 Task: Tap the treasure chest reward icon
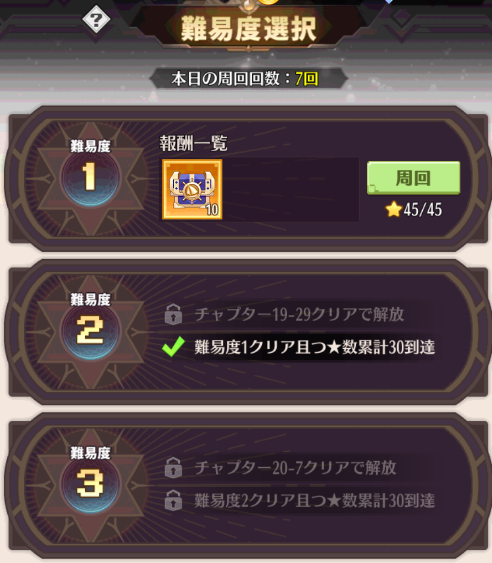tap(192, 189)
